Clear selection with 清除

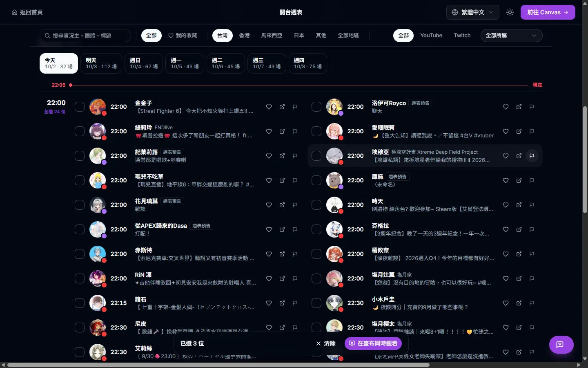(x=326, y=343)
